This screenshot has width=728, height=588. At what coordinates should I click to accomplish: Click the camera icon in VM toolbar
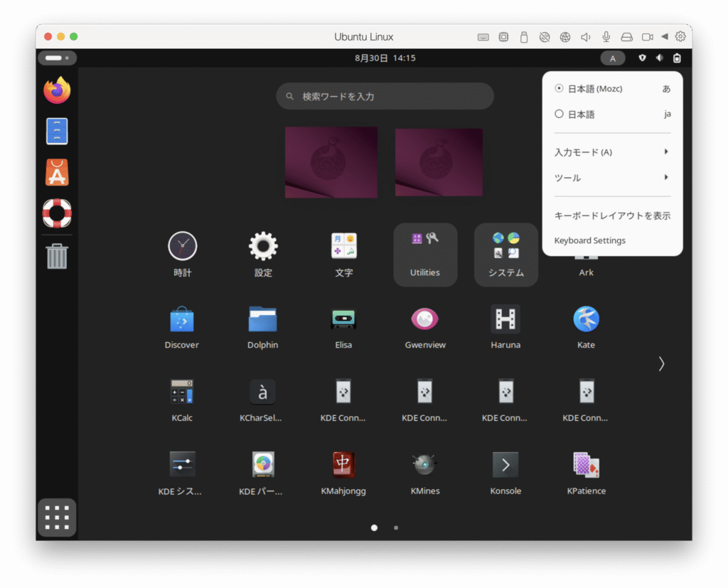tap(647, 37)
